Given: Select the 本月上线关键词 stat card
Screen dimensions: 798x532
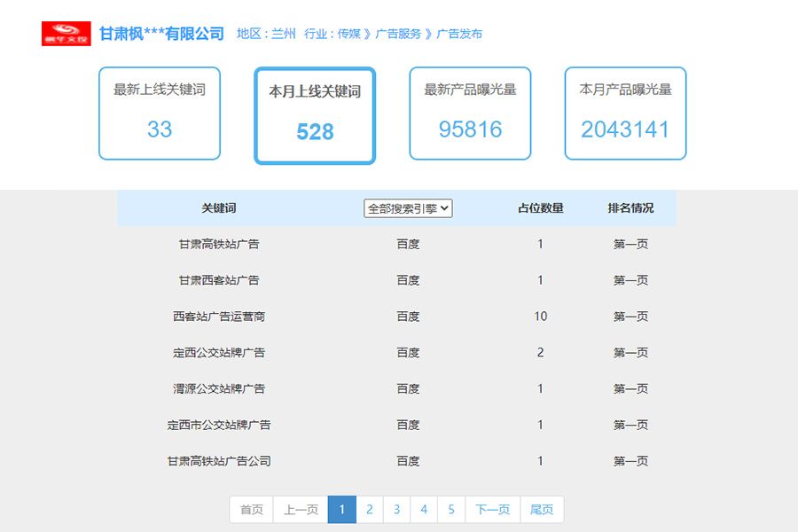Looking at the screenshot, I should [314, 113].
